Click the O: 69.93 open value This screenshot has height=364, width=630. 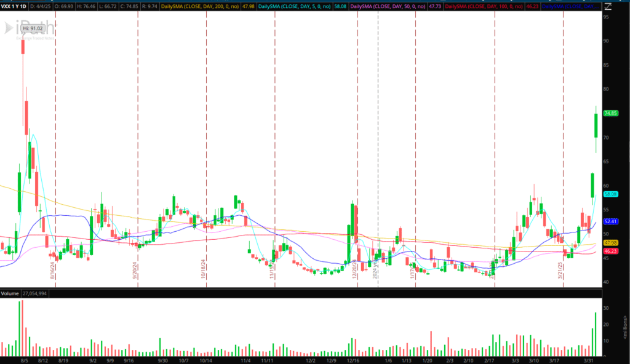tap(63, 6)
